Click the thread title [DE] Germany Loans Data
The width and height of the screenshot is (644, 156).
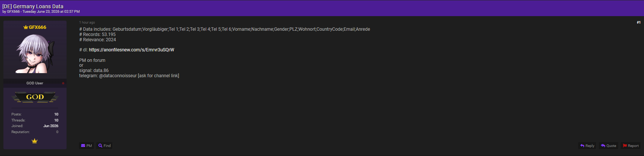33,6
